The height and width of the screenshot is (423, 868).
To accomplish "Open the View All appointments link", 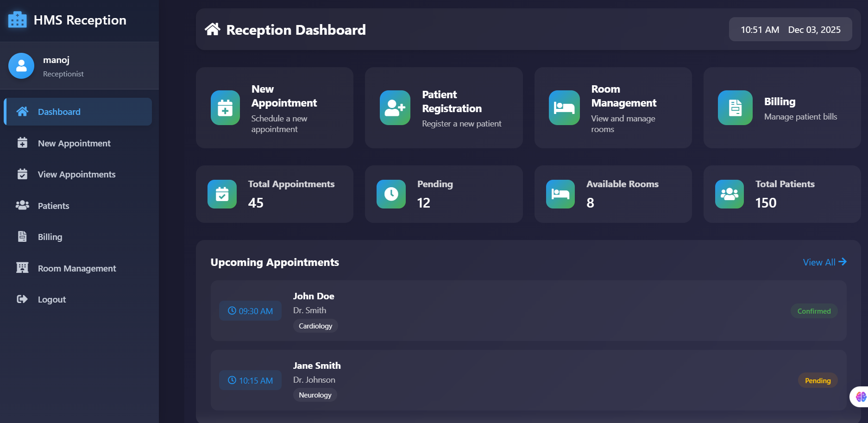I will coord(824,262).
